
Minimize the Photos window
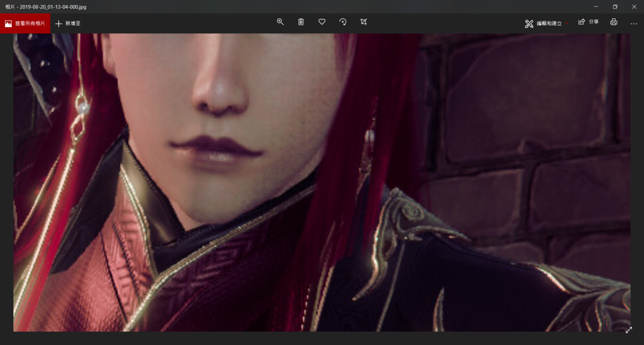tap(596, 6)
